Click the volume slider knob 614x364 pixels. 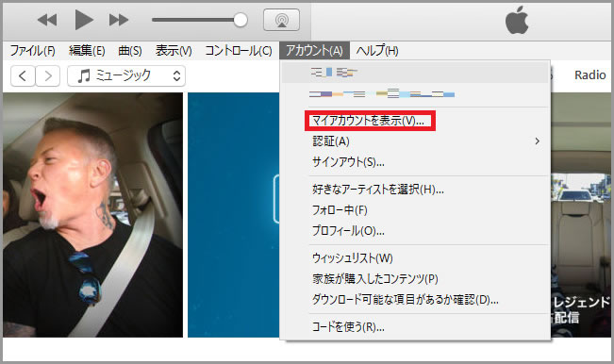pyautogui.click(x=241, y=20)
